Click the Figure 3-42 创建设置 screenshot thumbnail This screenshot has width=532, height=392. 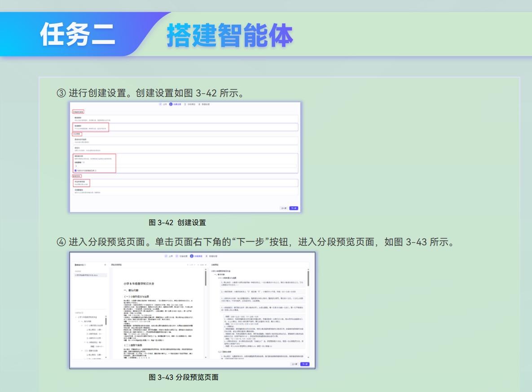tap(185, 157)
